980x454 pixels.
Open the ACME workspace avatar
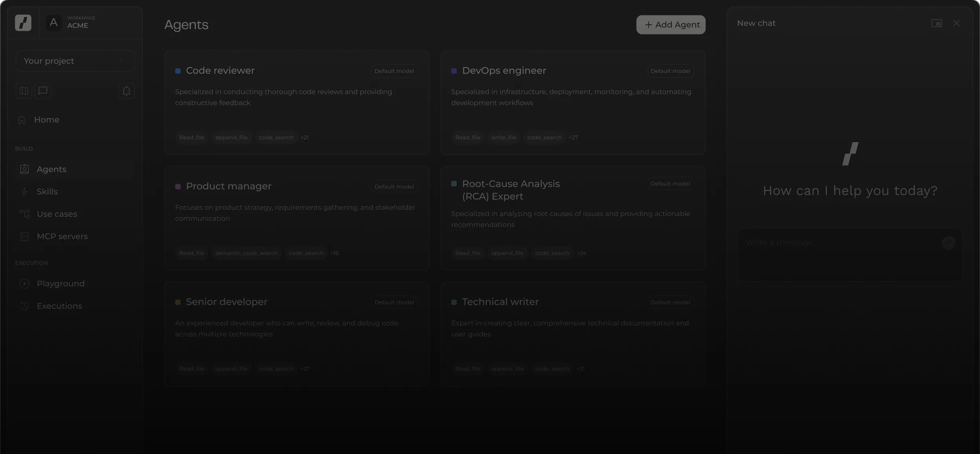(x=54, y=23)
